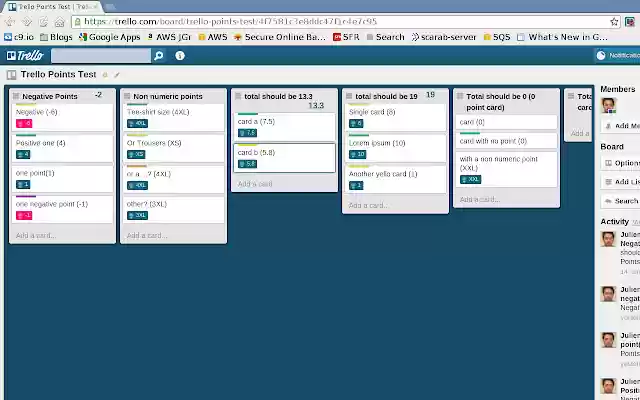
Task: Click the 3XL badge on 'other?' card
Action: (137, 215)
